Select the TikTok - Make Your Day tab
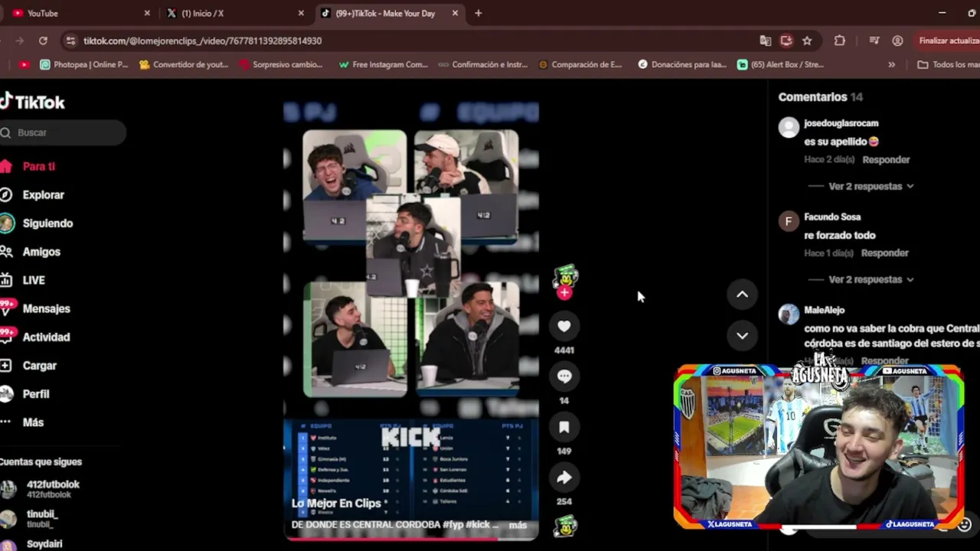The height and width of the screenshot is (551, 980). (x=389, y=13)
